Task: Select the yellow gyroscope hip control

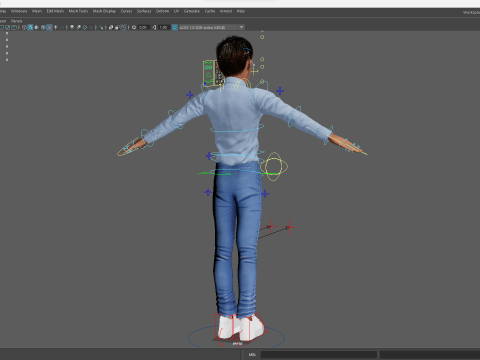Action: (273, 167)
